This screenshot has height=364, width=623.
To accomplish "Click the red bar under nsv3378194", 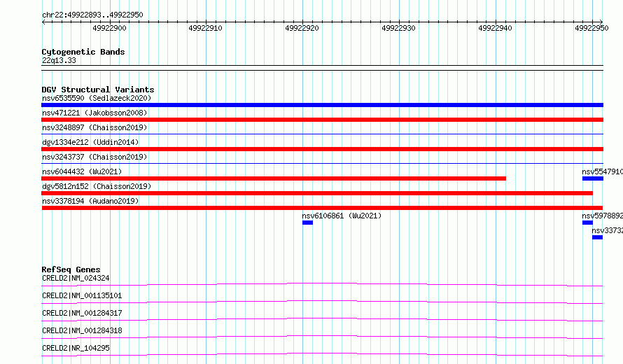I will [x=322, y=208].
